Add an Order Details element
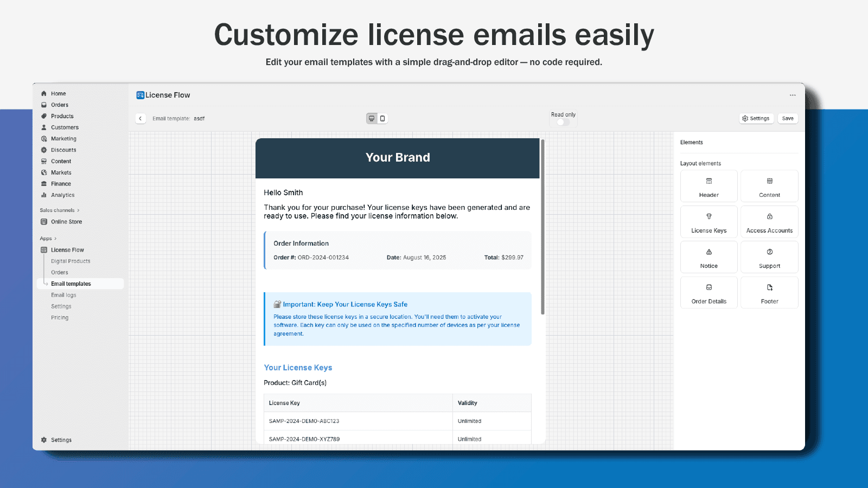 point(709,292)
